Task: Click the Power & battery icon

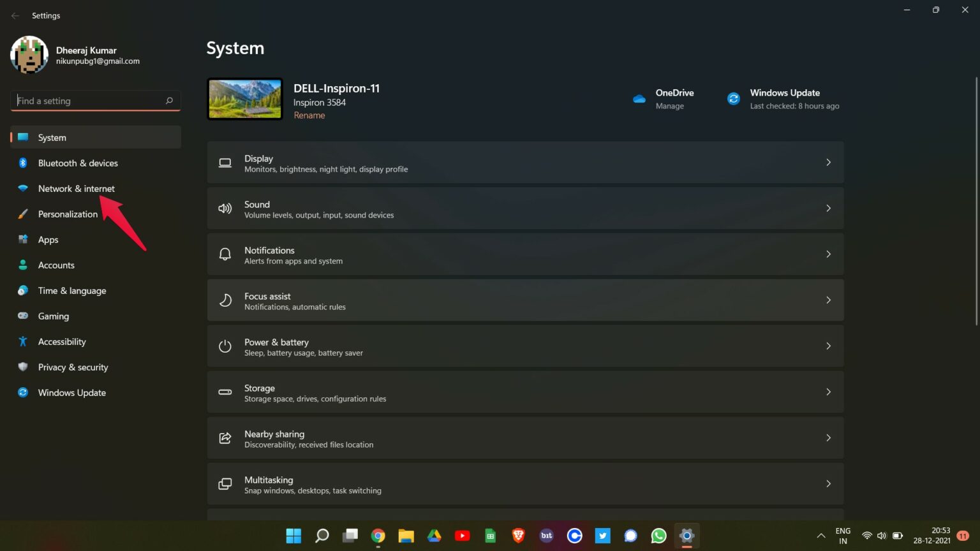Action: tap(225, 346)
